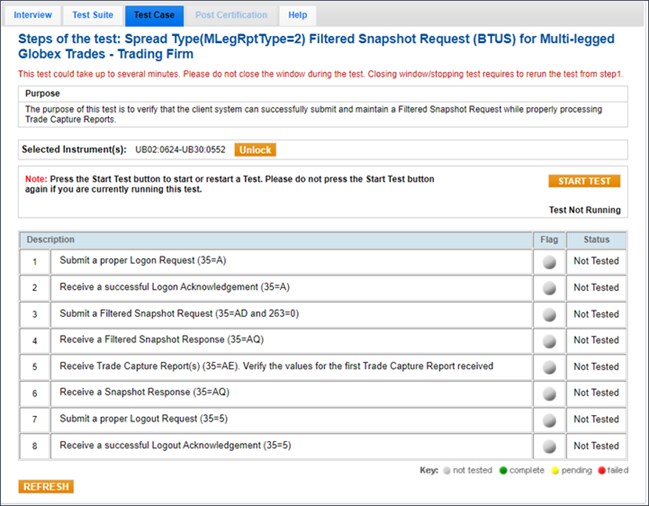649x506 pixels.
Task: Select the Test Case tab
Action: (154, 15)
